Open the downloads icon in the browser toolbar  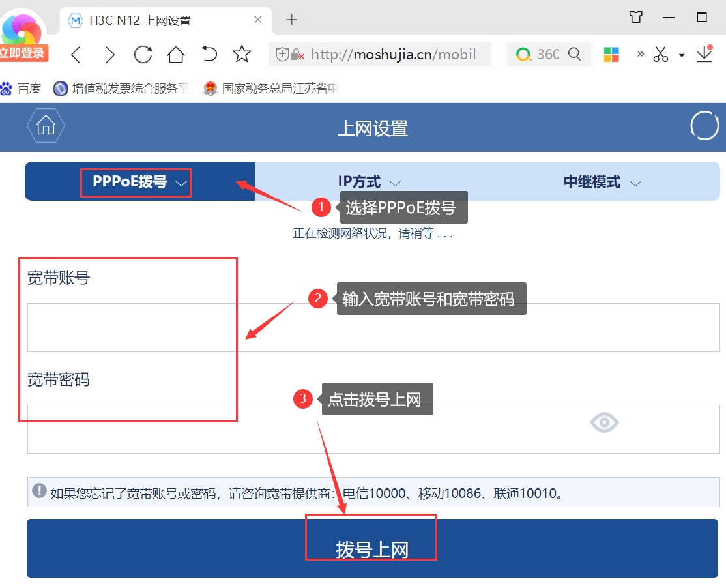coord(704,53)
